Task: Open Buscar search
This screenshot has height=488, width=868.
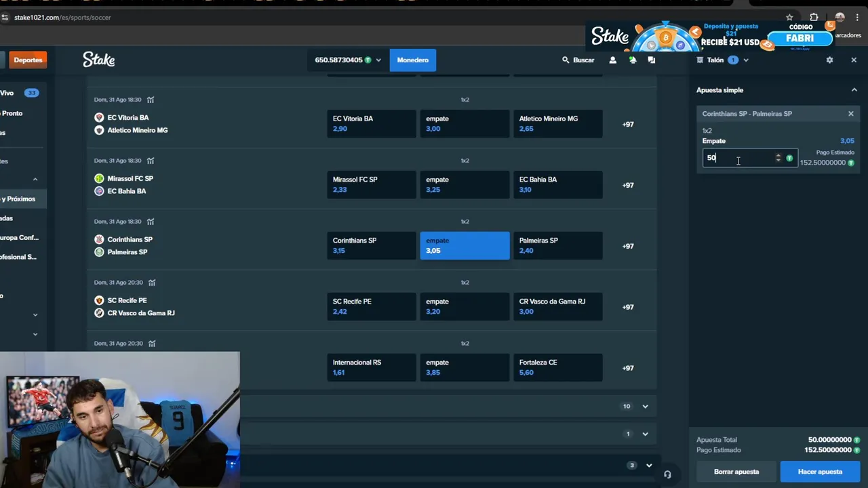Action: tap(578, 60)
